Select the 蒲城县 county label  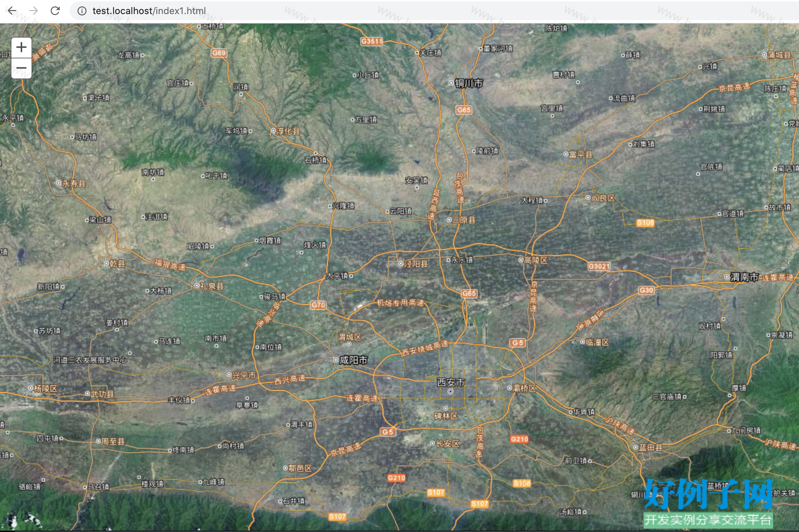(779, 55)
